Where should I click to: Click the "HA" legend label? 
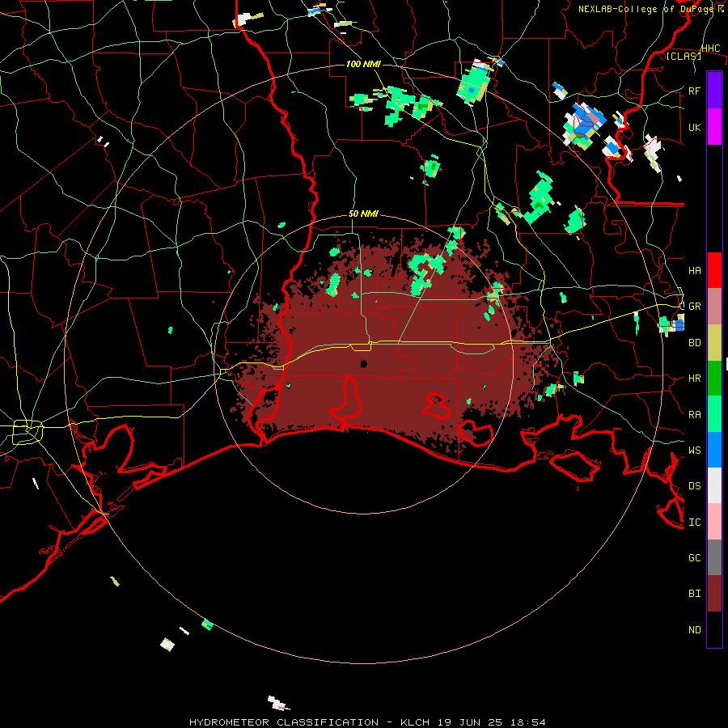[694, 271]
